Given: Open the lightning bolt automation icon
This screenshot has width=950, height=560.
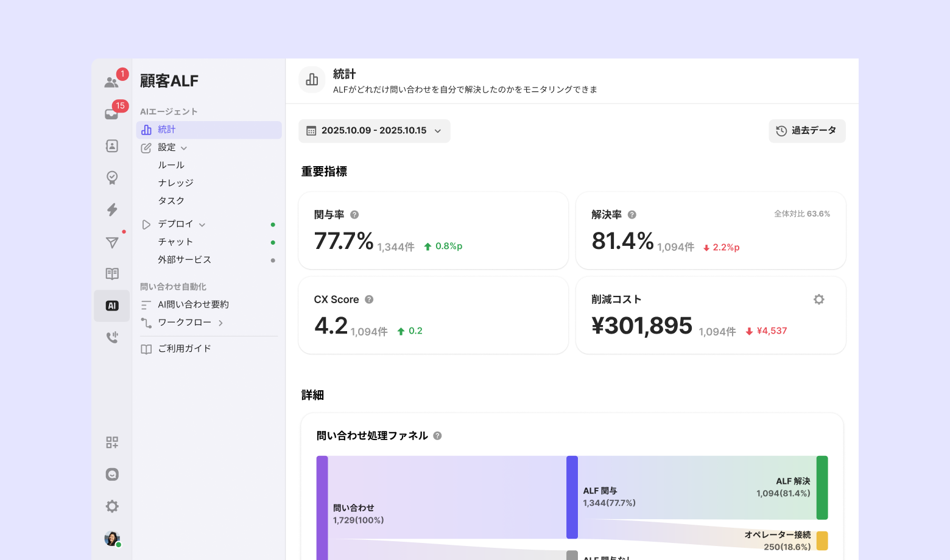Looking at the screenshot, I should click(112, 209).
